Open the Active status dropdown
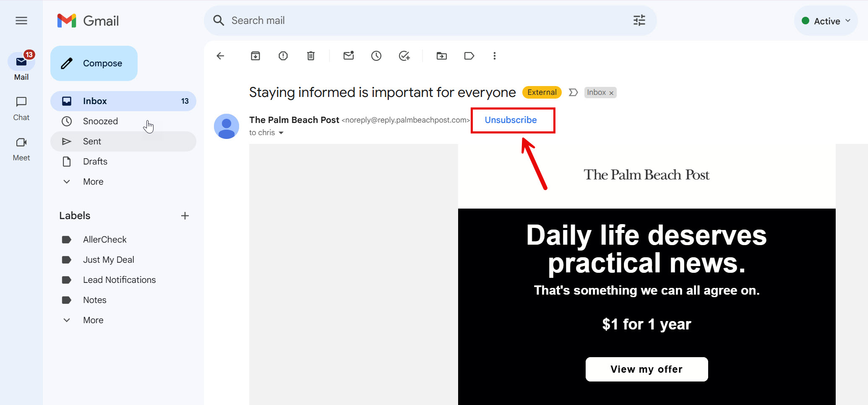The height and width of the screenshot is (405, 868). click(826, 21)
